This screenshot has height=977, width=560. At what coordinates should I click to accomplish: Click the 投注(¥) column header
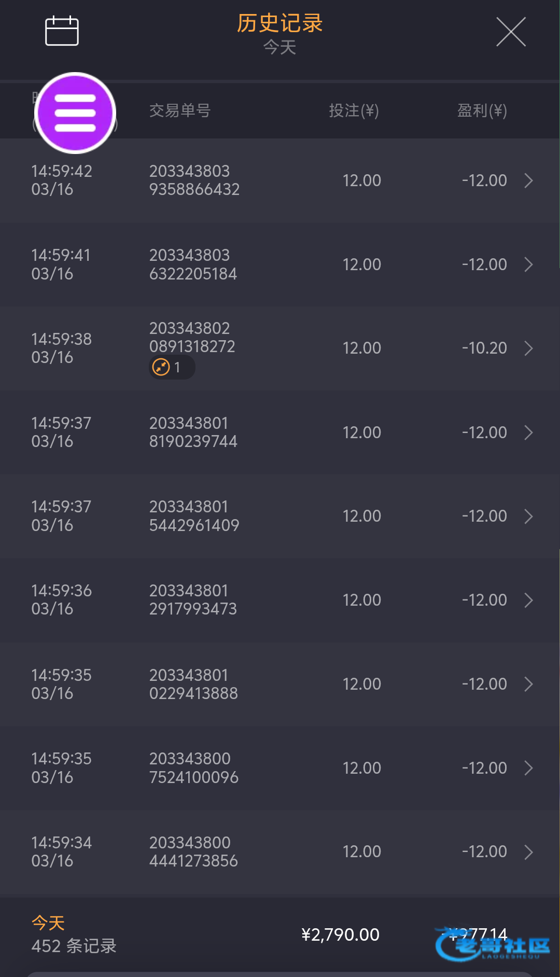click(x=354, y=110)
